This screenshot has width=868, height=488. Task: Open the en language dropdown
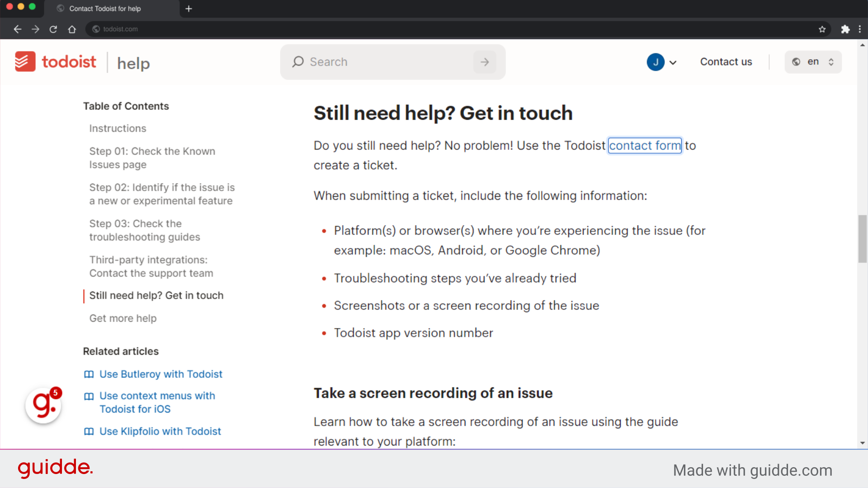pyautogui.click(x=813, y=62)
